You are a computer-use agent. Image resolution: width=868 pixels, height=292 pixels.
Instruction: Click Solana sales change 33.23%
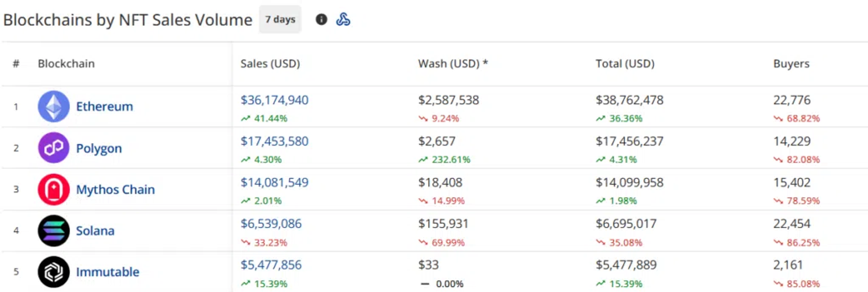click(x=270, y=242)
